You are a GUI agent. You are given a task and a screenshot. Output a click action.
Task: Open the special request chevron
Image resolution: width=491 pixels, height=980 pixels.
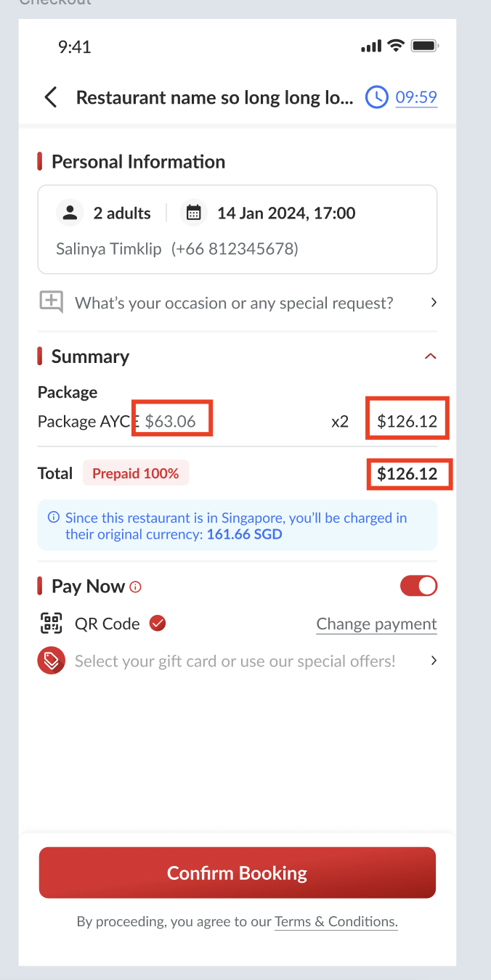click(434, 302)
